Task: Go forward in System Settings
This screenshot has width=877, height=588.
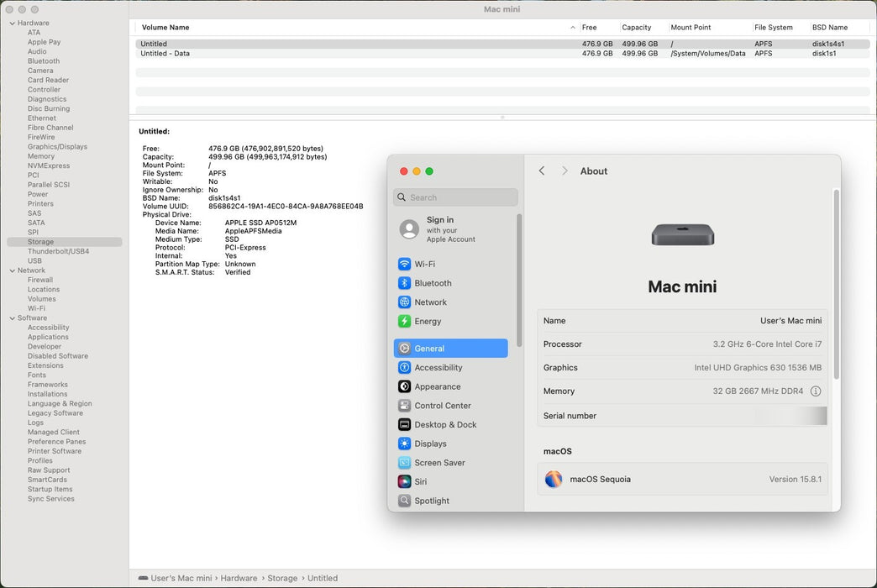Action: [565, 171]
